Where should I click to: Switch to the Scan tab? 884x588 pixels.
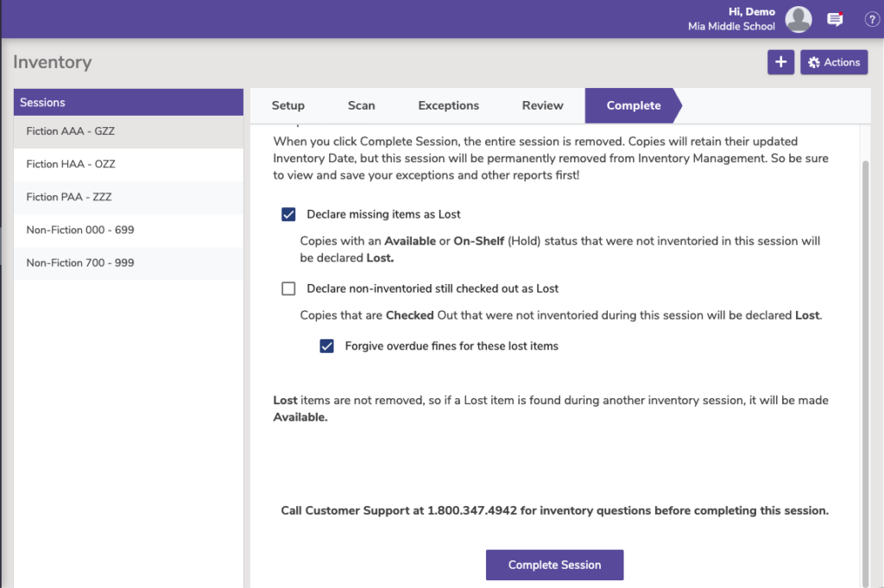(361, 105)
